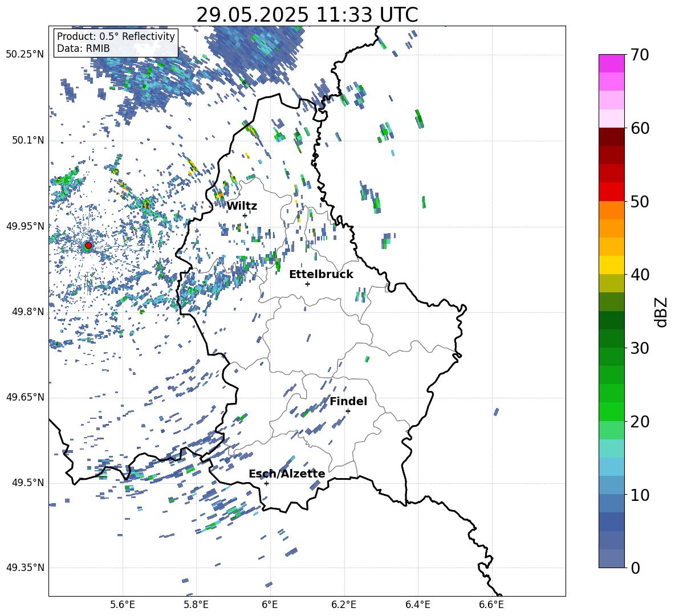This screenshot has height=616, width=675.
Task: Click the colorbar tick label 30
Action: (x=640, y=348)
